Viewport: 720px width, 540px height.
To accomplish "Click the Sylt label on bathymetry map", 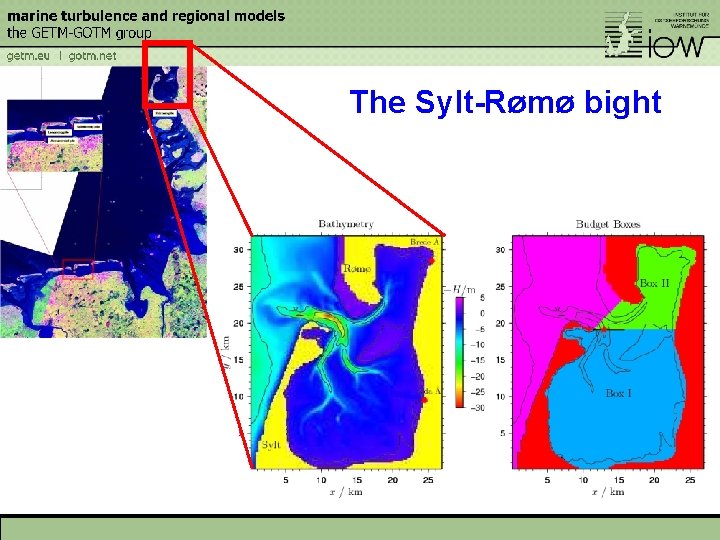I will 271,444.
